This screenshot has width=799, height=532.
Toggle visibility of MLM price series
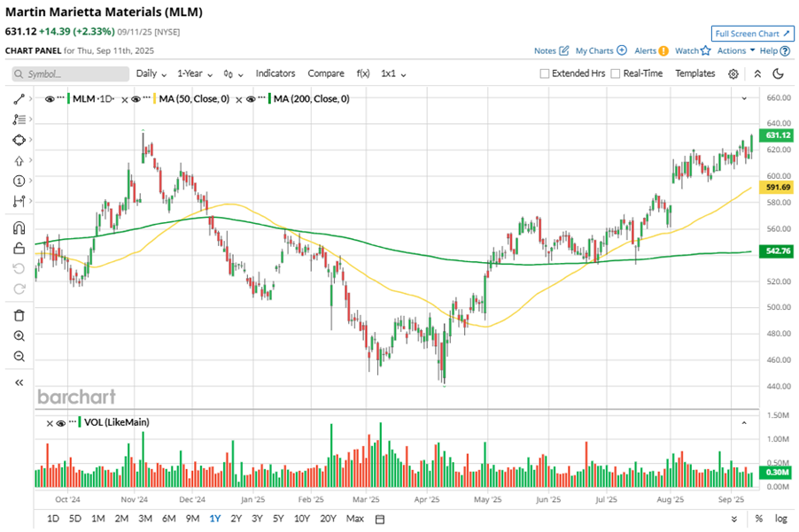coord(50,99)
